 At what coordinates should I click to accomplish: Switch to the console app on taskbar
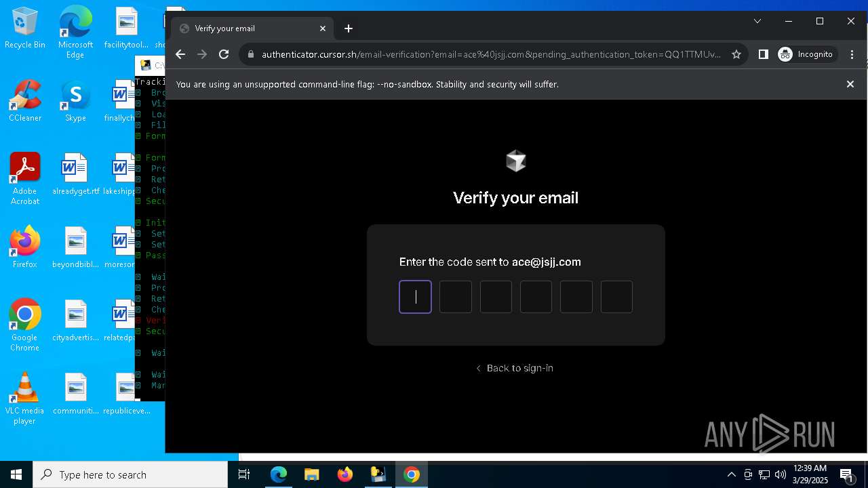point(378,474)
